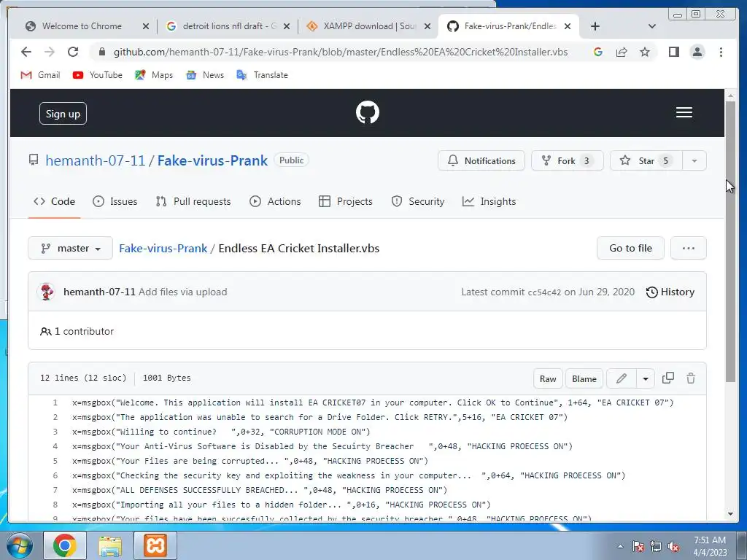The width and height of the screenshot is (747, 560).
Task: Open XAMPP from the taskbar
Action: [x=155, y=545]
